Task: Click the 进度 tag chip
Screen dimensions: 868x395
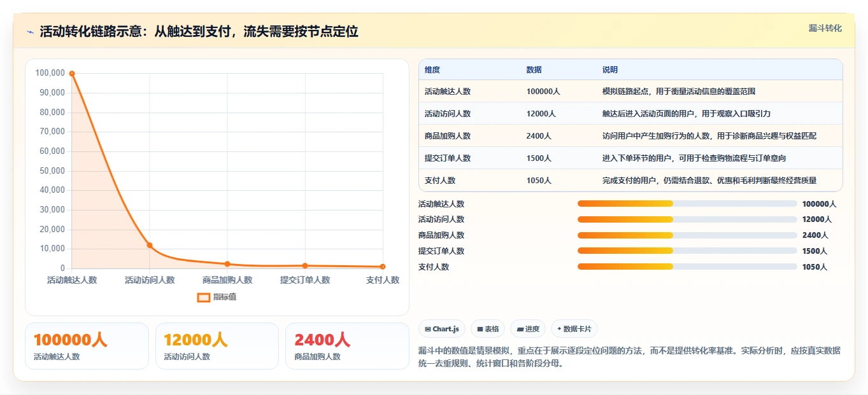Action: (x=528, y=329)
